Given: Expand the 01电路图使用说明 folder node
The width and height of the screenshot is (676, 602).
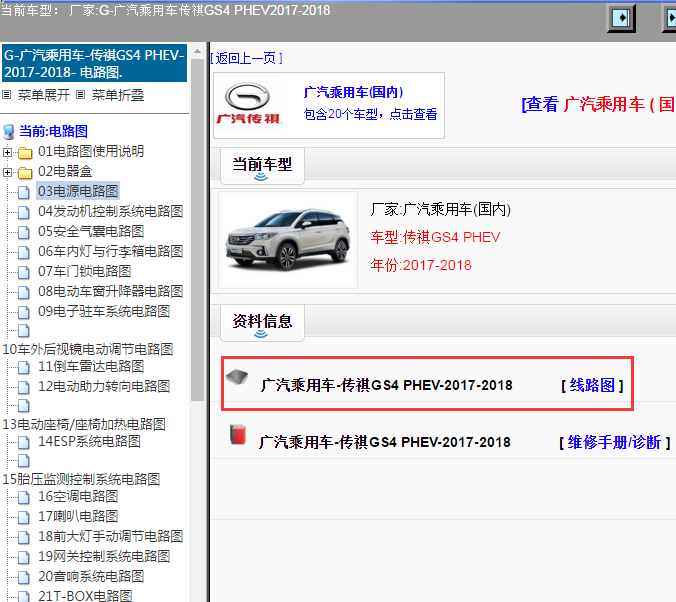Looking at the screenshot, I should [7, 152].
